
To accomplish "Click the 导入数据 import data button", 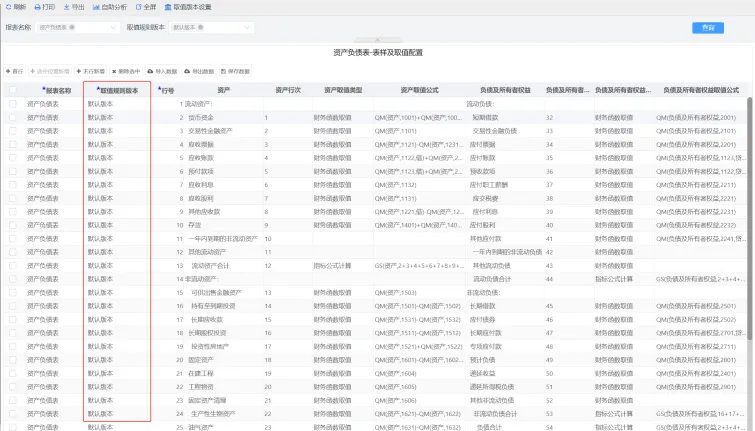I will pyautogui.click(x=162, y=71).
